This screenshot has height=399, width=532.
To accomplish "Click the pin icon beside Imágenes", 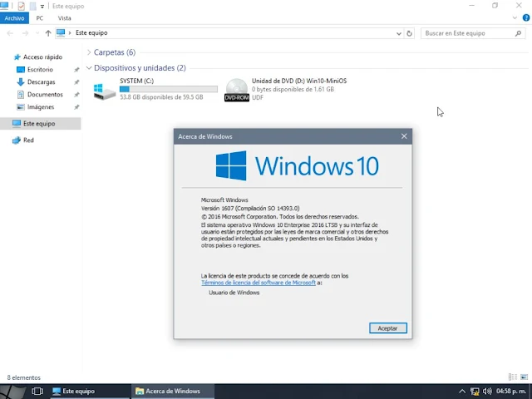I will tap(76, 107).
